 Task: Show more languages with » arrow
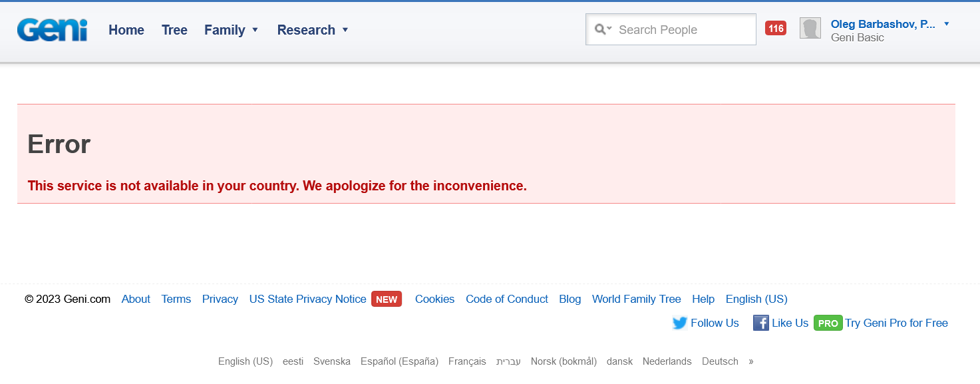tap(751, 361)
